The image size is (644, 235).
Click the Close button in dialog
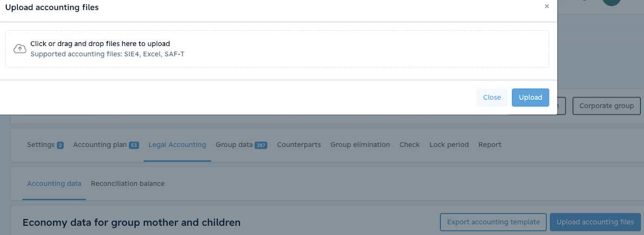[492, 98]
